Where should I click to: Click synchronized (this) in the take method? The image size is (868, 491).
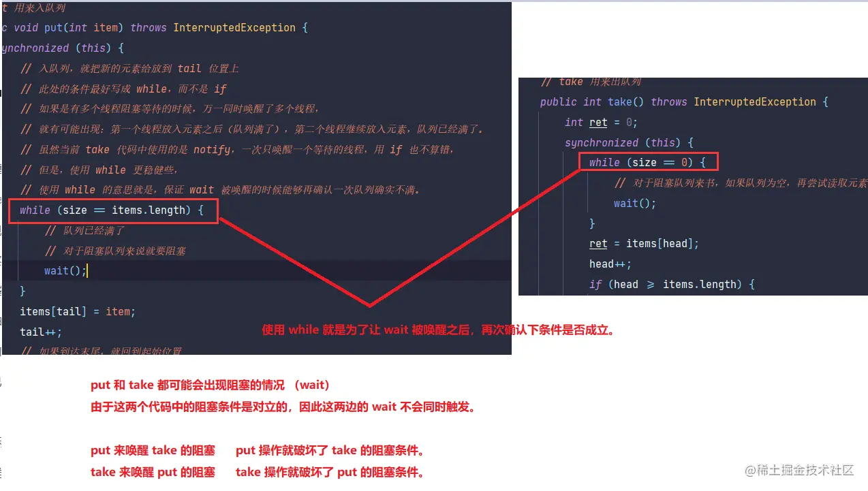coord(628,142)
